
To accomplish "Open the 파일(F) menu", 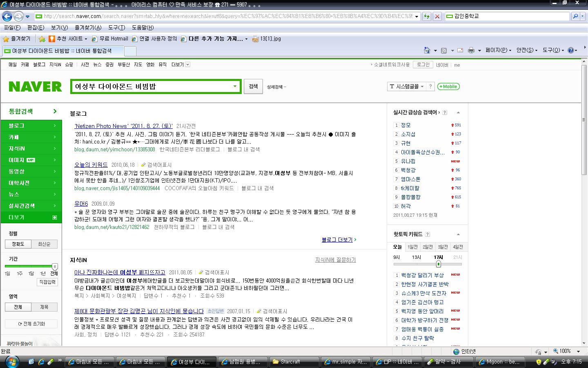I will point(12,27).
